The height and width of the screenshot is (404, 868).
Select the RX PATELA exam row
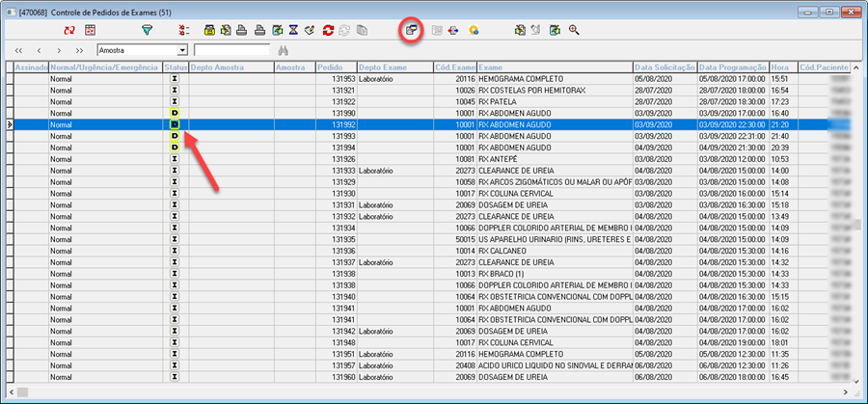pos(498,102)
